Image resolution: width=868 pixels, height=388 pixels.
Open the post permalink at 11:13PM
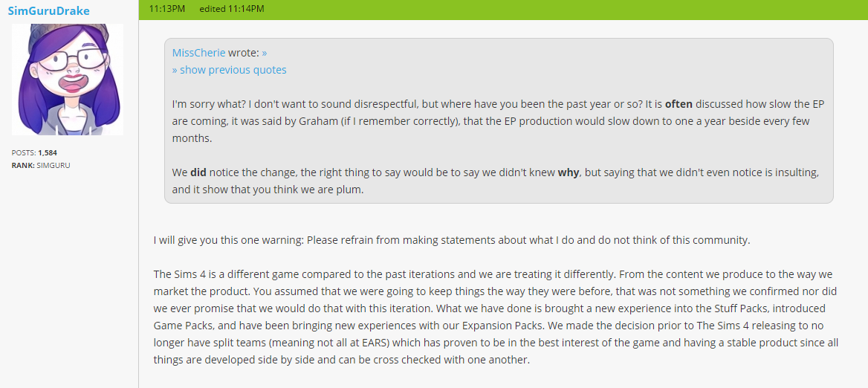[167, 9]
